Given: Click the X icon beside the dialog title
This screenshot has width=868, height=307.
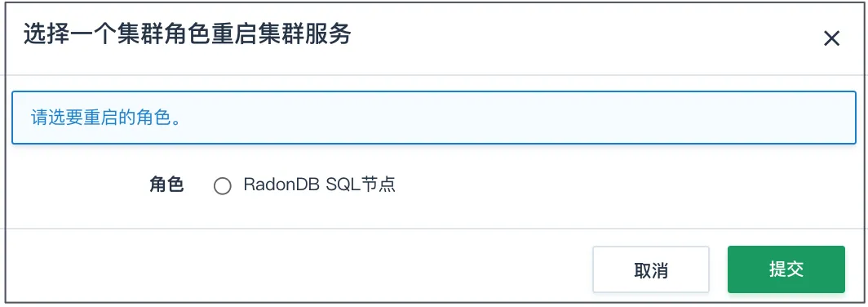Looking at the screenshot, I should coord(831,38).
